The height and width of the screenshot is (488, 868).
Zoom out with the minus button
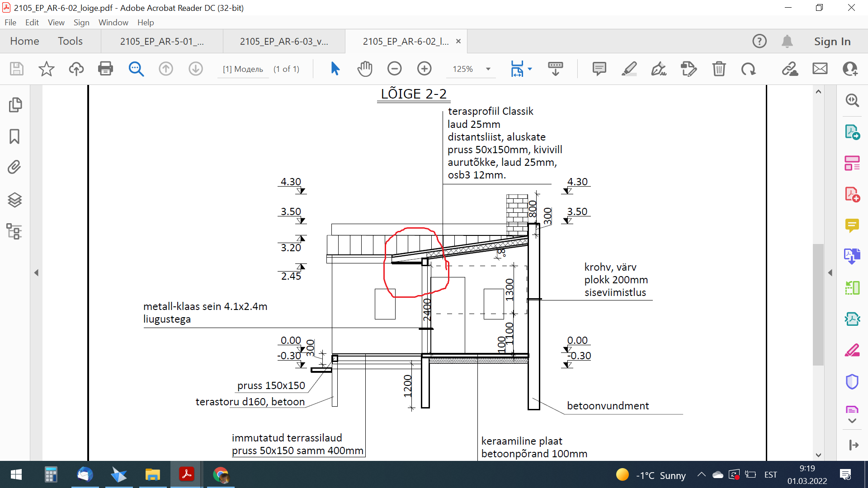394,69
